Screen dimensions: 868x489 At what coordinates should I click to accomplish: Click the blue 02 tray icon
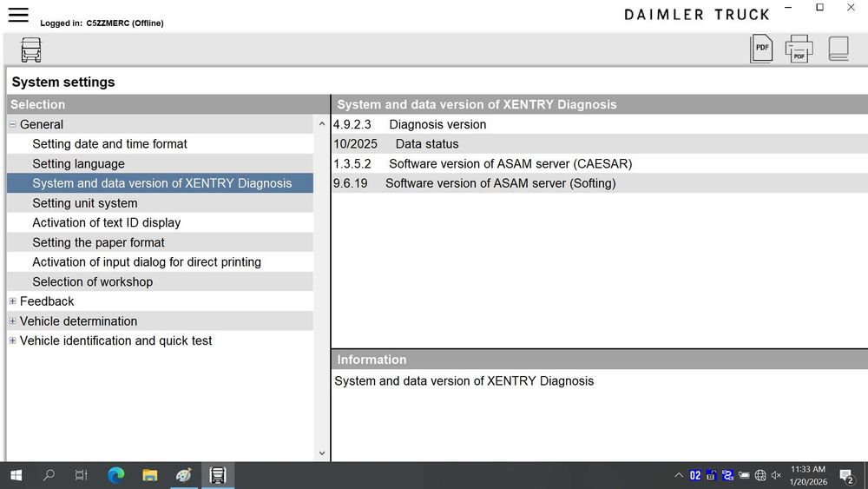[695, 475]
